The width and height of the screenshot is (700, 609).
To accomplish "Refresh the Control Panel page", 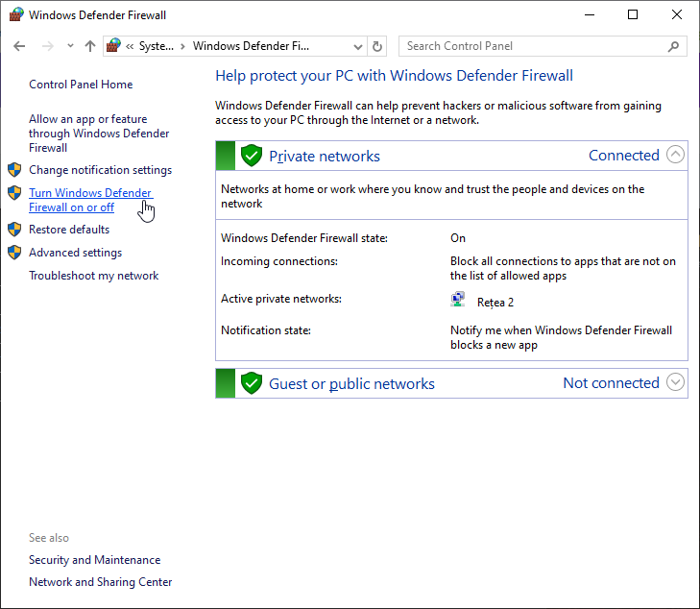I will click(x=377, y=46).
